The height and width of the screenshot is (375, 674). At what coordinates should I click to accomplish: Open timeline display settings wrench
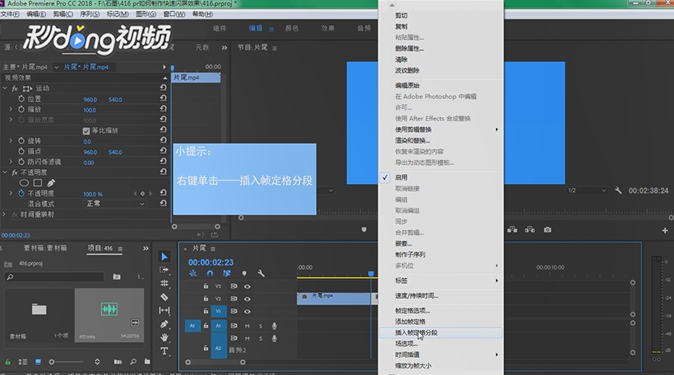coord(261,273)
